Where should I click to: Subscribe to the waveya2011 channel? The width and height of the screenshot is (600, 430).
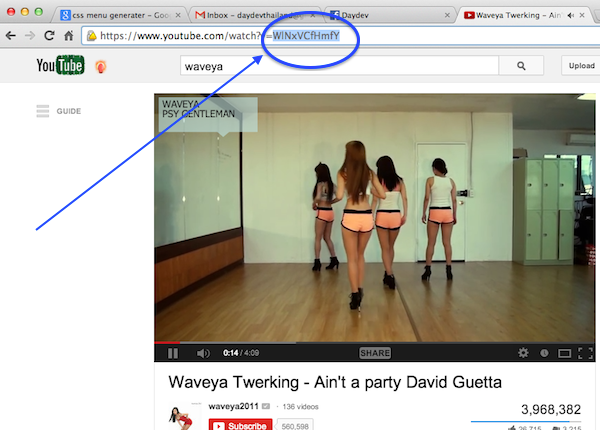click(240, 425)
